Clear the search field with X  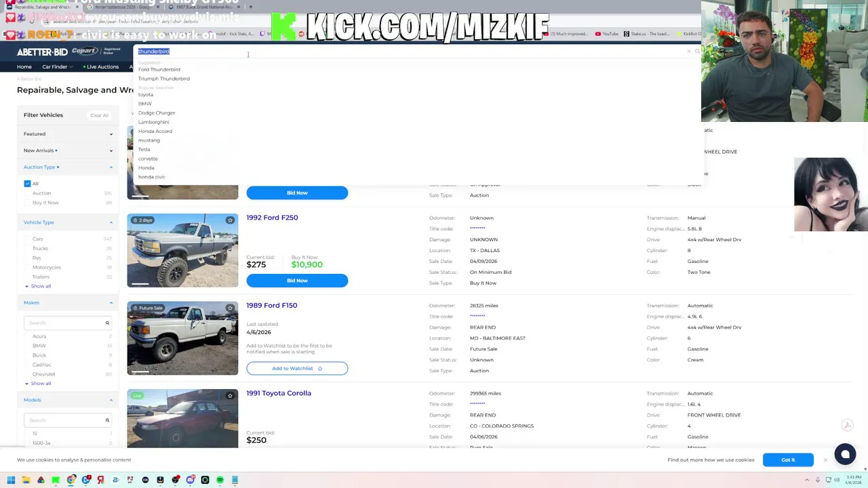tap(689, 52)
